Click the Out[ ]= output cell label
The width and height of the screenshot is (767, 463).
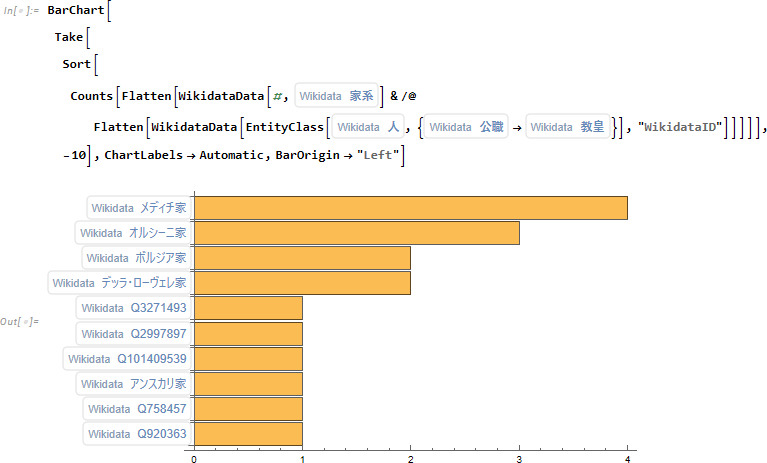[20, 321]
